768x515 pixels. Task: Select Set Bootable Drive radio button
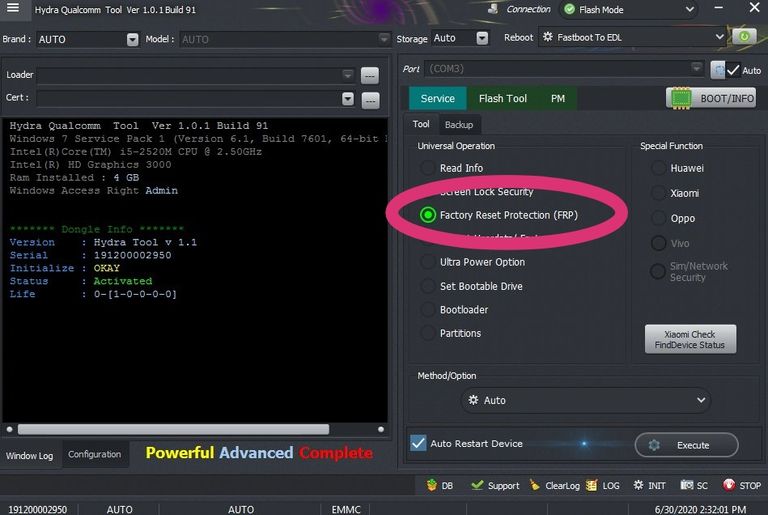click(x=428, y=286)
